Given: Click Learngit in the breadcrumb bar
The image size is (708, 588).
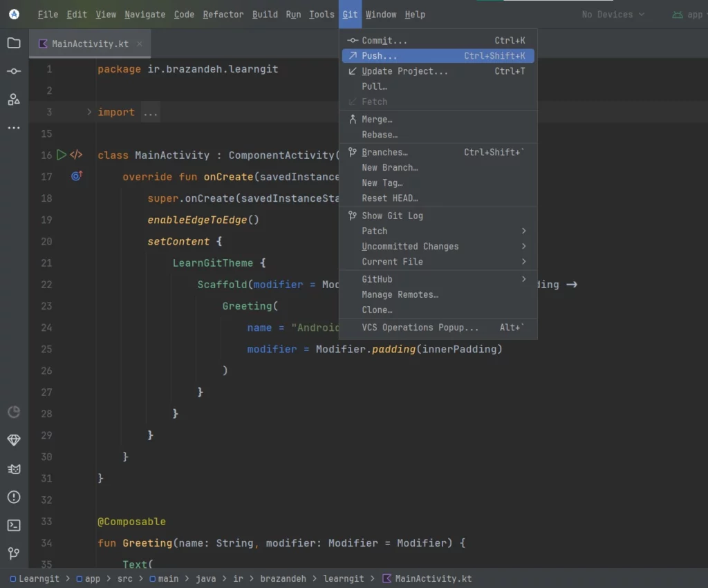Looking at the screenshot, I should coord(39,578).
